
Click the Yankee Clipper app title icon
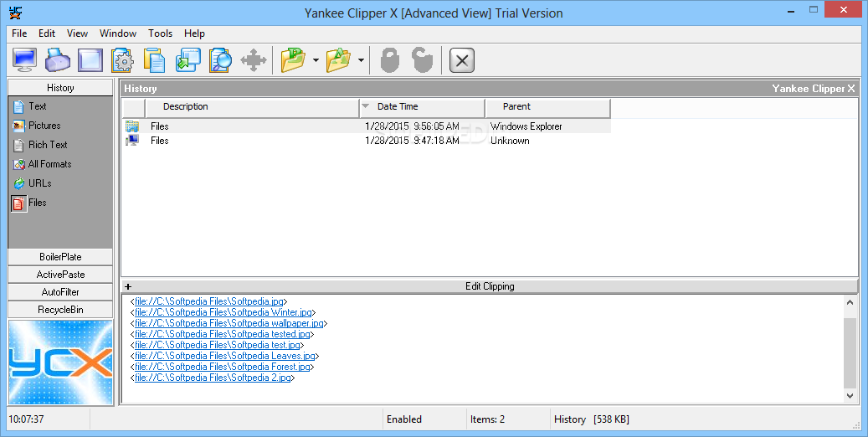[16, 13]
